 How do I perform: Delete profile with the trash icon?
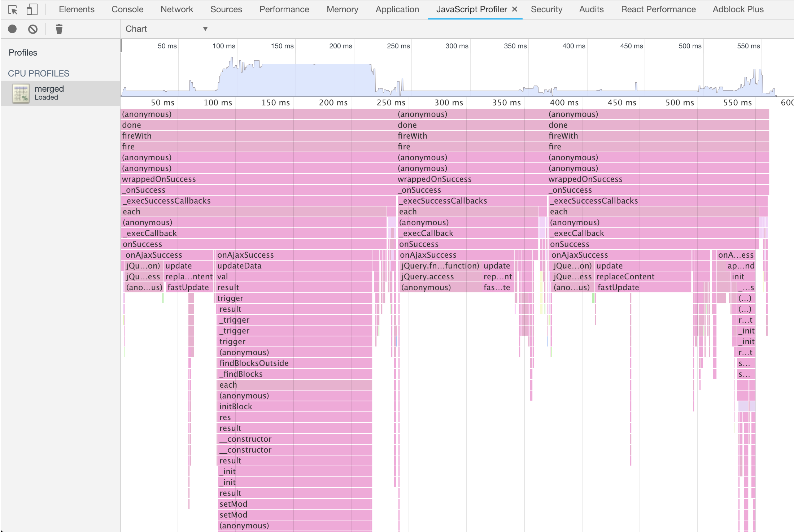click(x=59, y=29)
